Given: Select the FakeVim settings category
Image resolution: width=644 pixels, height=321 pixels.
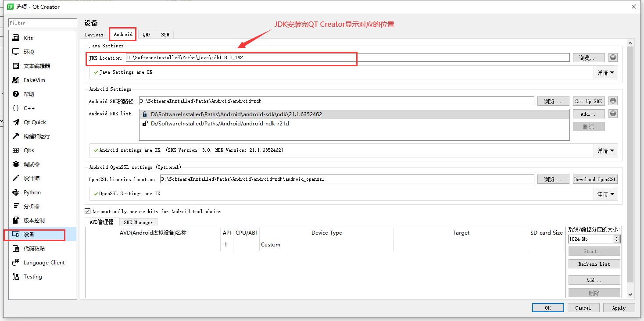Looking at the screenshot, I should (x=32, y=80).
